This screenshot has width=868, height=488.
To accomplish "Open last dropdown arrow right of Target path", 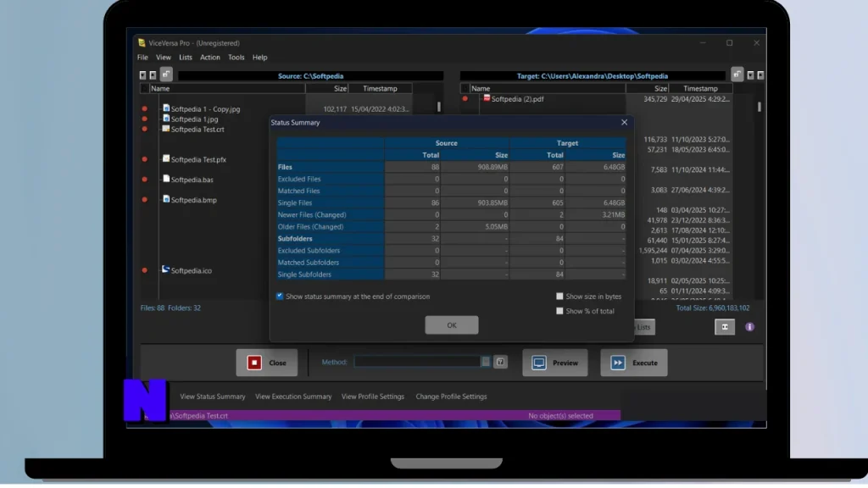I will click(x=760, y=75).
